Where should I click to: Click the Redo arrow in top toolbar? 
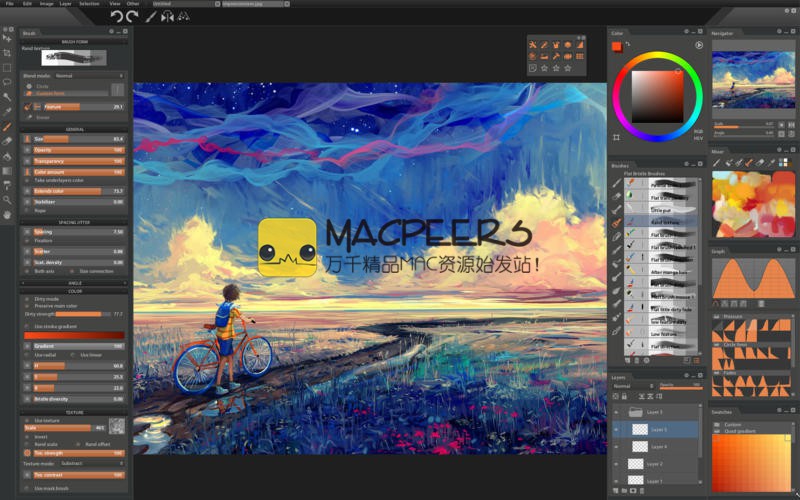click(x=132, y=16)
